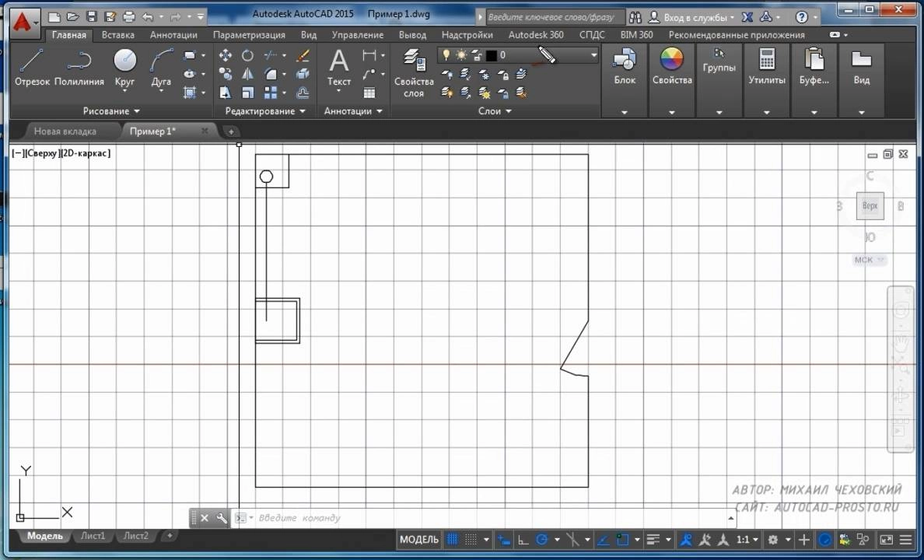Toggle object snap square icon

(623, 539)
